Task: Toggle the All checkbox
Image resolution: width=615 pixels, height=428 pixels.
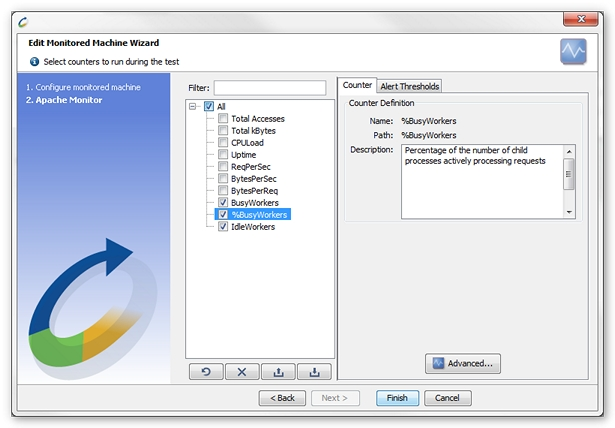Action: pos(209,106)
